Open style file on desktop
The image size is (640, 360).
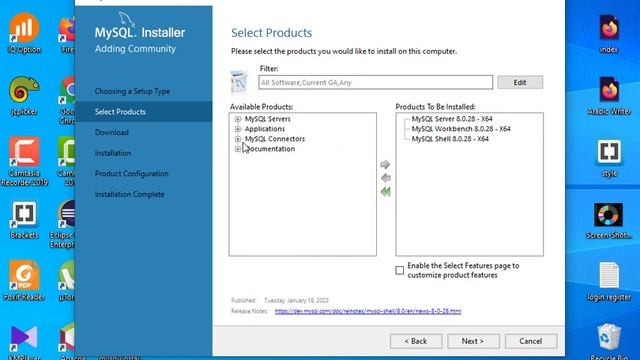pyautogui.click(x=609, y=158)
